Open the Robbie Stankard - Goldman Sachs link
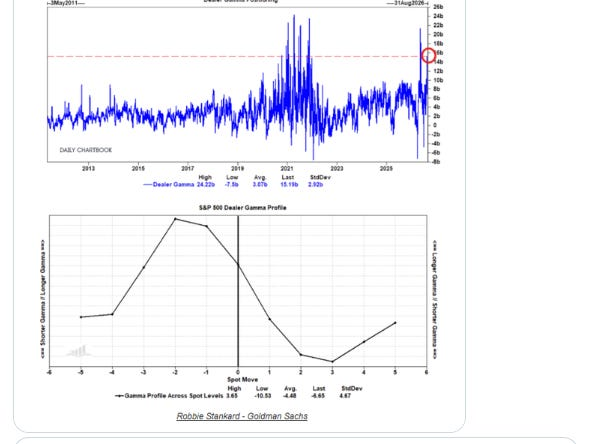 tap(242, 416)
